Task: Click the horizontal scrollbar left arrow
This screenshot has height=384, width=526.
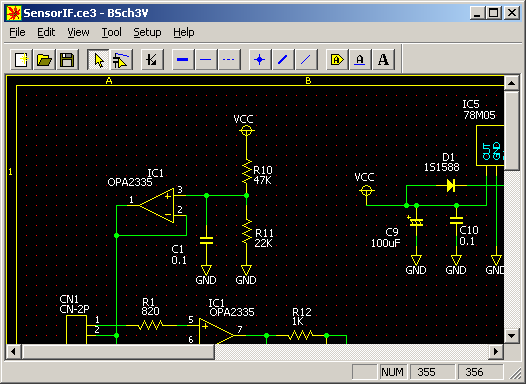Action: pyautogui.click(x=13, y=351)
